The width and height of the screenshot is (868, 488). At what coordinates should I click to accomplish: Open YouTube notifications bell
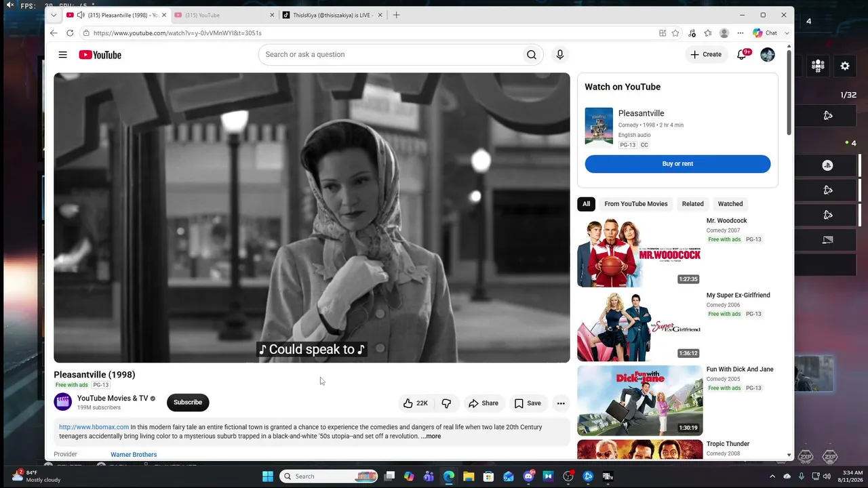pos(742,54)
